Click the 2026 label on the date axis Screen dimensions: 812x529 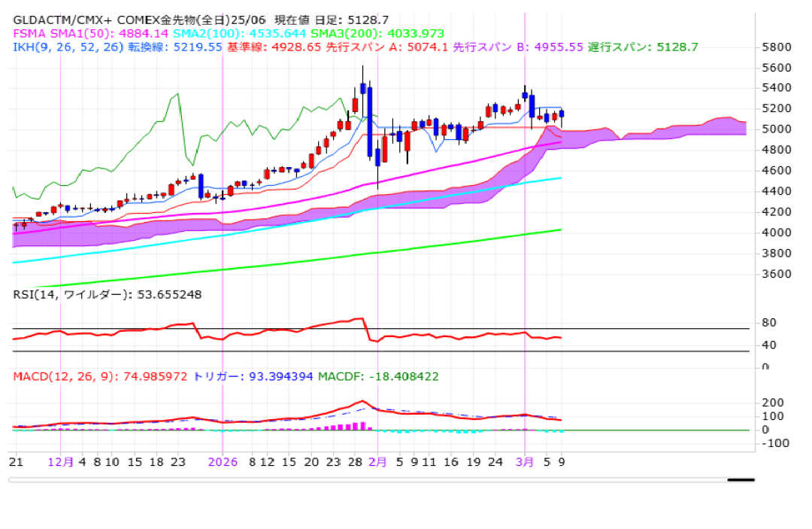tap(223, 462)
